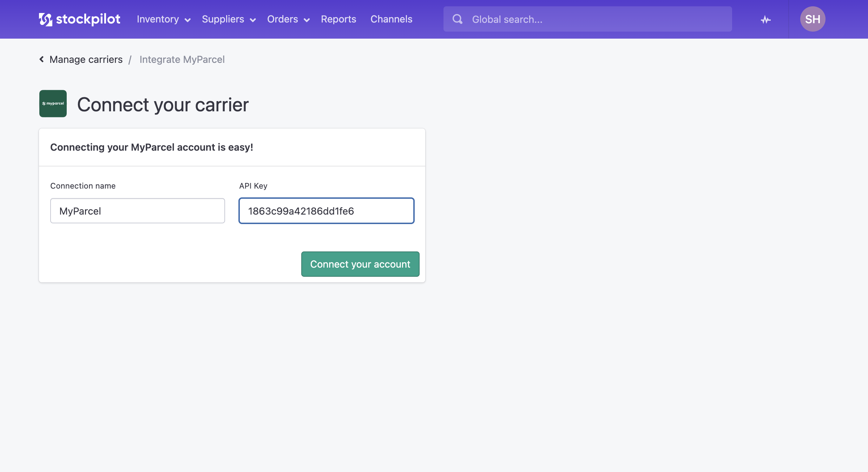868x472 pixels.
Task: Click the MyParcel carrier logo
Action: click(53, 104)
